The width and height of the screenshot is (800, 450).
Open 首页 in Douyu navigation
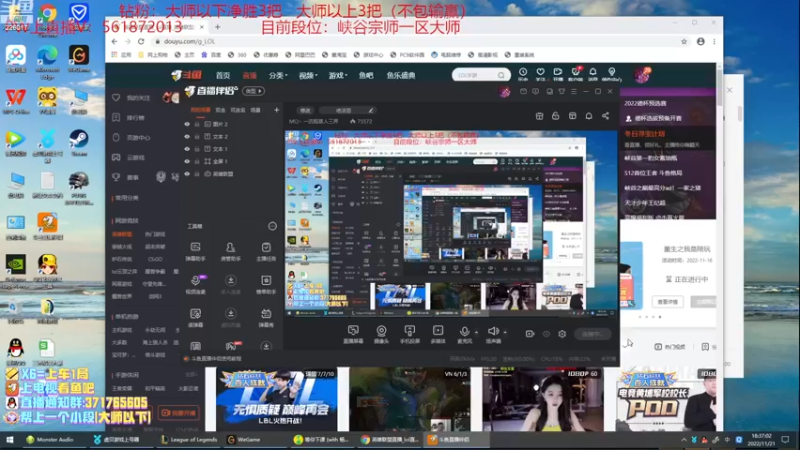[222, 76]
